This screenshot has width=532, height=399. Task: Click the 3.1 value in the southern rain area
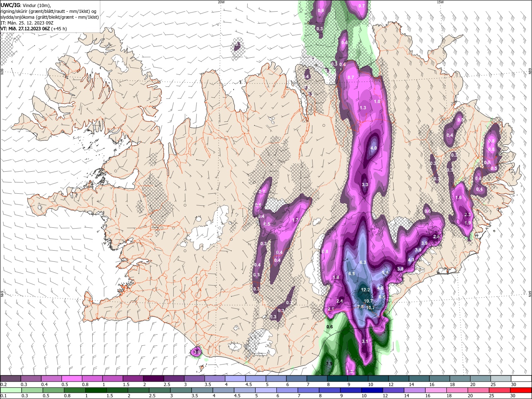tap(365, 341)
